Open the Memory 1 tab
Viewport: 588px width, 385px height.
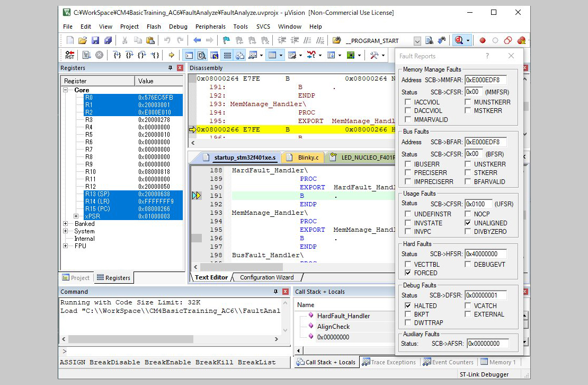[x=498, y=362]
